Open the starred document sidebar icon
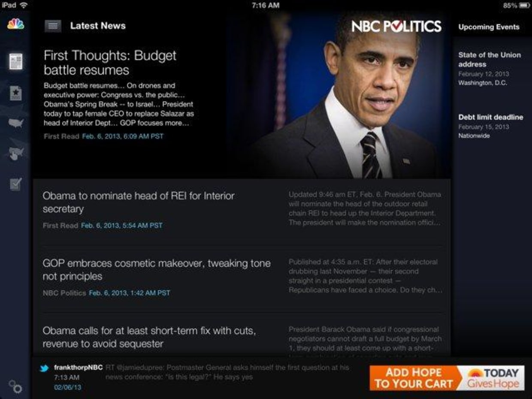 [16, 93]
